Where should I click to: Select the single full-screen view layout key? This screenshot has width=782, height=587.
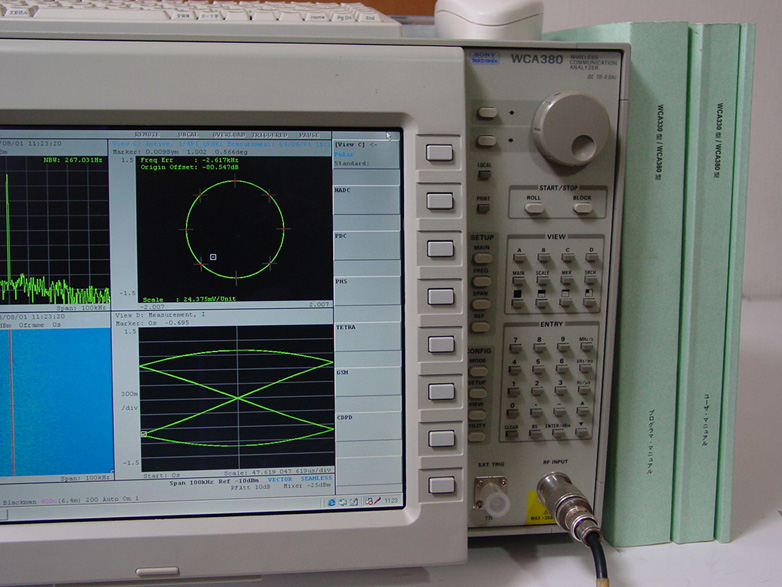pyautogui.click(x=519, y=302)
